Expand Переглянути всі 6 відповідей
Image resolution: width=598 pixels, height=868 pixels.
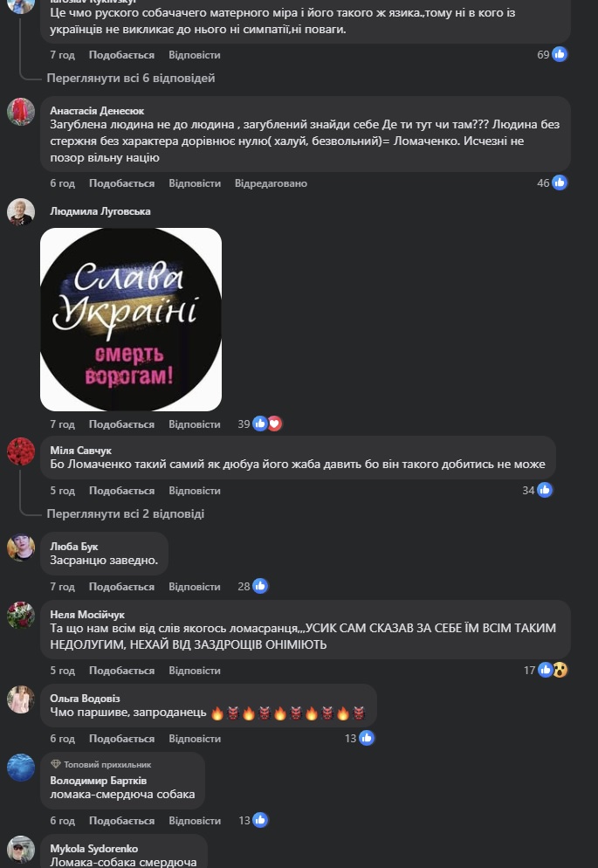click(x=131, y=78)
